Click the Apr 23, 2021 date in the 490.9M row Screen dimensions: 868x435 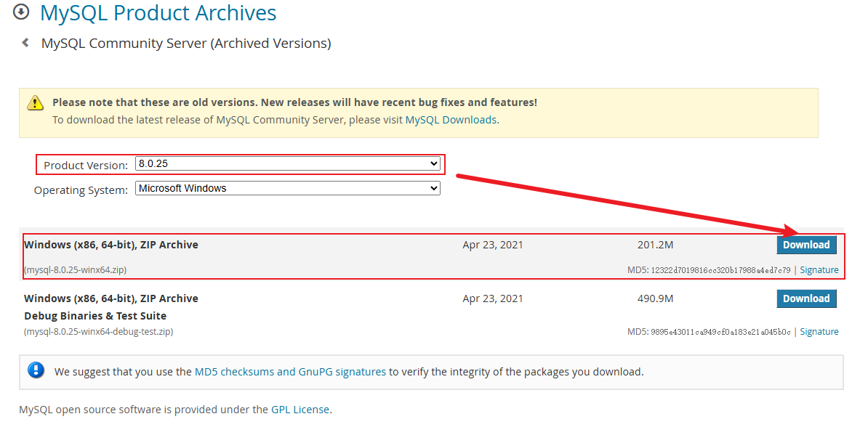pyautogui.click(x=493, y=298)
